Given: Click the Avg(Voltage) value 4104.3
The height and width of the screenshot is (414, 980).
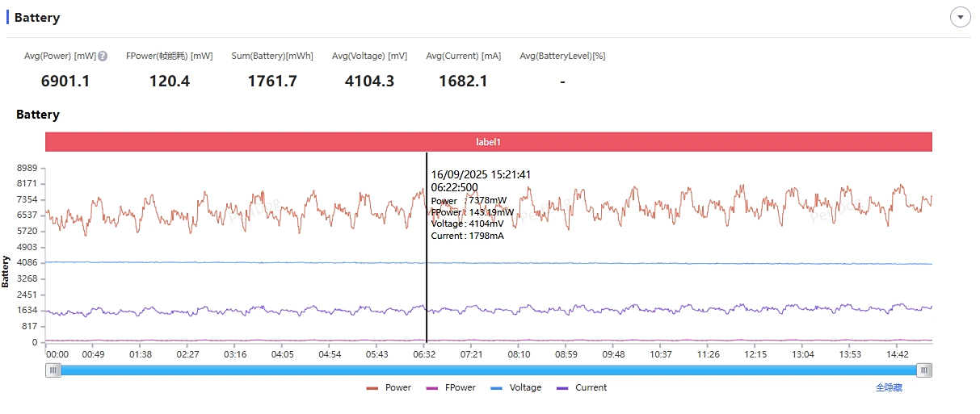Looking at the screenshot, I should point(369,82).
